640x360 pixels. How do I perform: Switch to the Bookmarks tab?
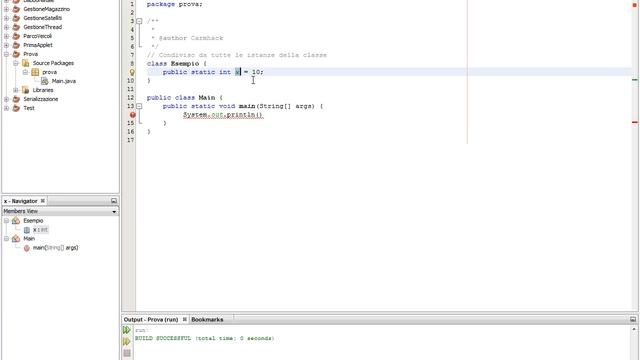coord(207,320)
